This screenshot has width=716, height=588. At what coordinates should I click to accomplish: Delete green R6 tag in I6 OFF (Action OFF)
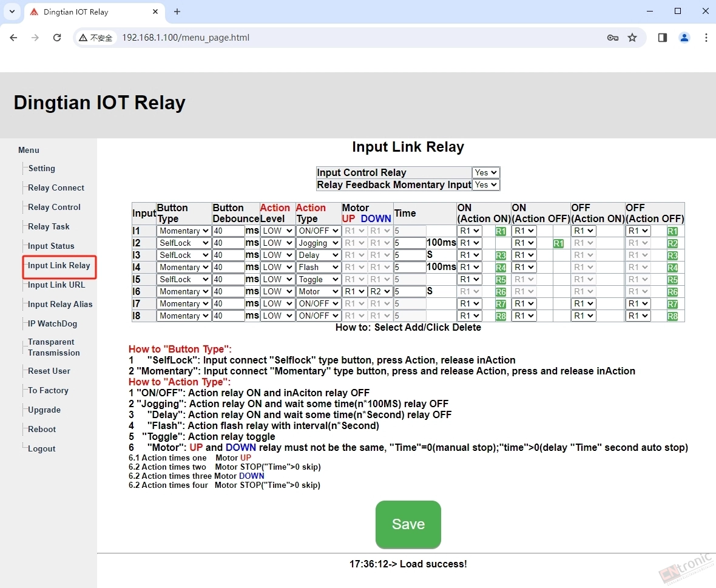(x=672, y=292)
